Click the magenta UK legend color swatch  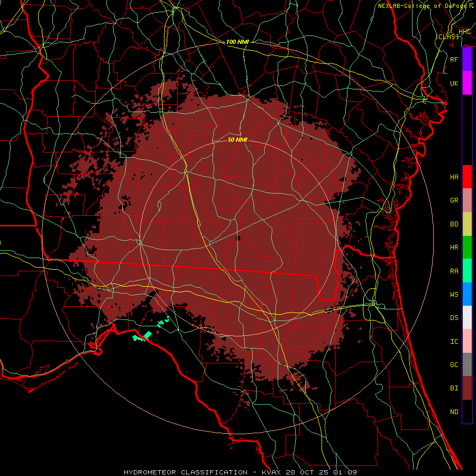pyautogui.click(x=467, y=83)
